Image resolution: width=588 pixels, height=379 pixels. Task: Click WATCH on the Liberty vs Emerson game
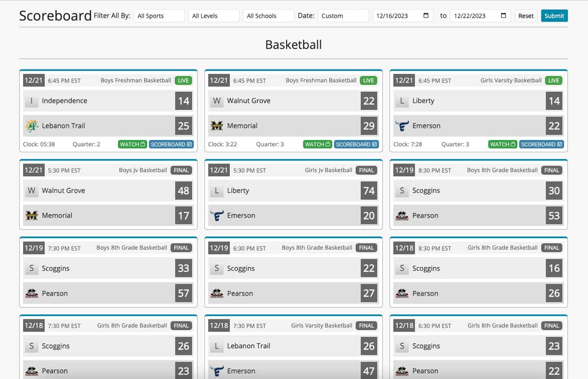pyautogui.click(x=502, y=144)
